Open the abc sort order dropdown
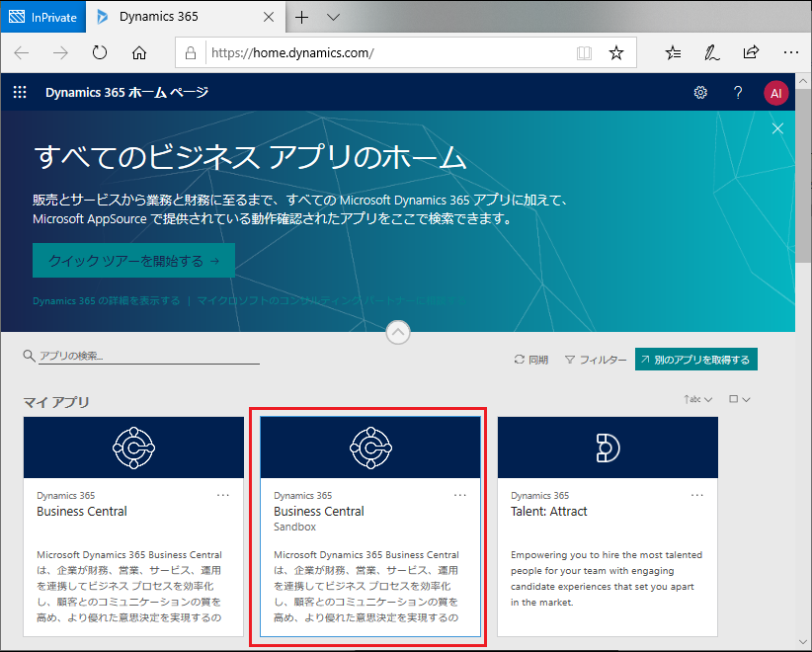 697,399
